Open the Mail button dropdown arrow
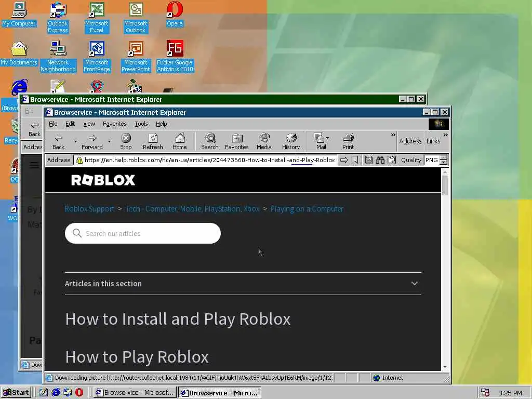 pyautogui.click(x=327, y=138)
